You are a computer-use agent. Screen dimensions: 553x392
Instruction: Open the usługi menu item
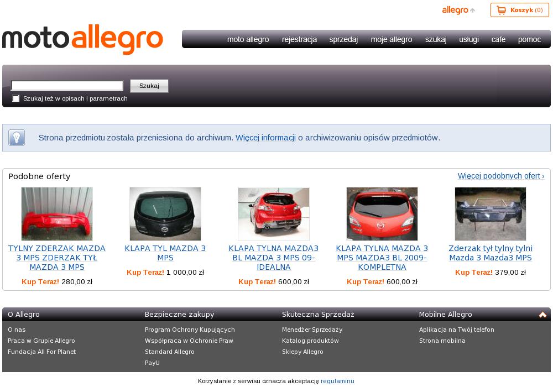(x=469, y=39)
